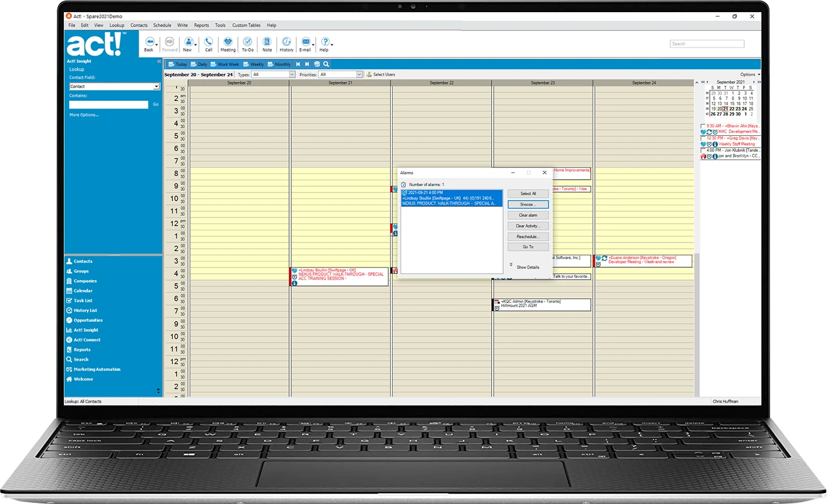Expand the Priorities filter dropdown
The height and width of the screenshot is (504, 827).
(359, 74)
